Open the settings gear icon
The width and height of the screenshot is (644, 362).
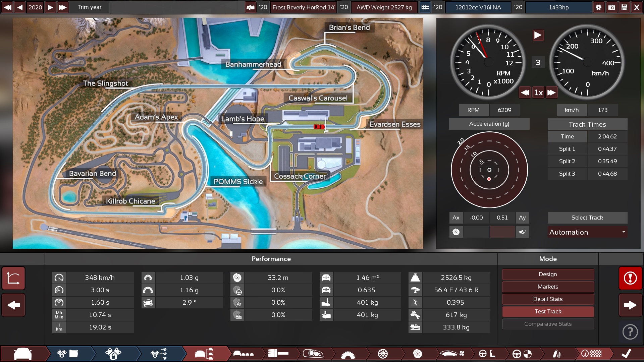click(599, 7)
